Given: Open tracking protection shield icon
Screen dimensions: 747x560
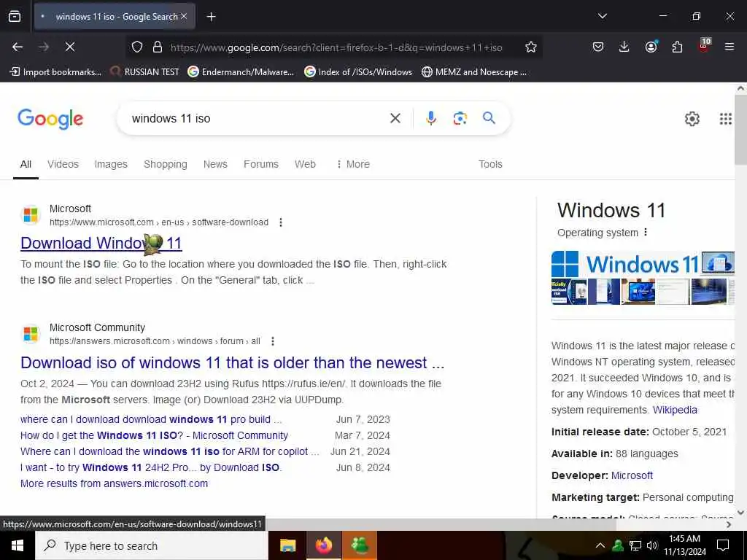Looking at the screenshot, I should (x=137, y=47).
